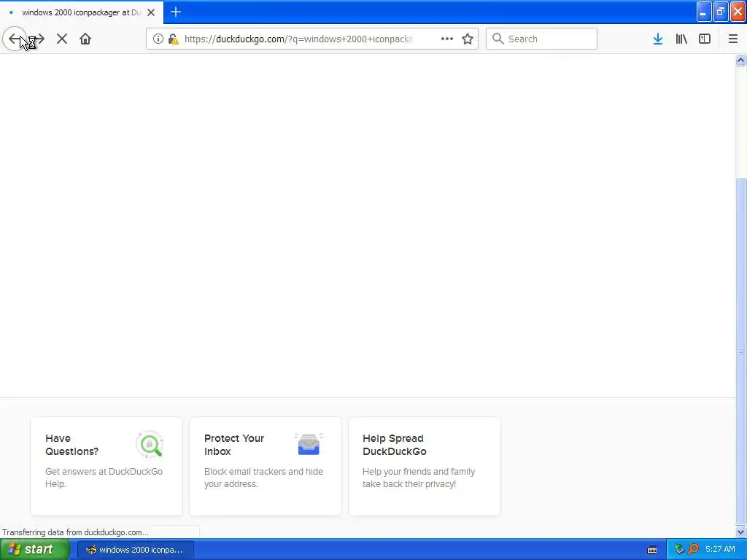Open the Firefox home page

point(85,39)
